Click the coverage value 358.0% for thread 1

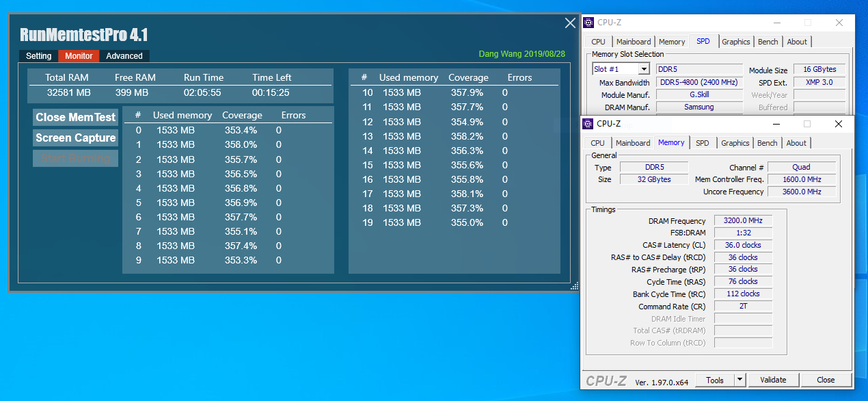[x=241, y=144]
